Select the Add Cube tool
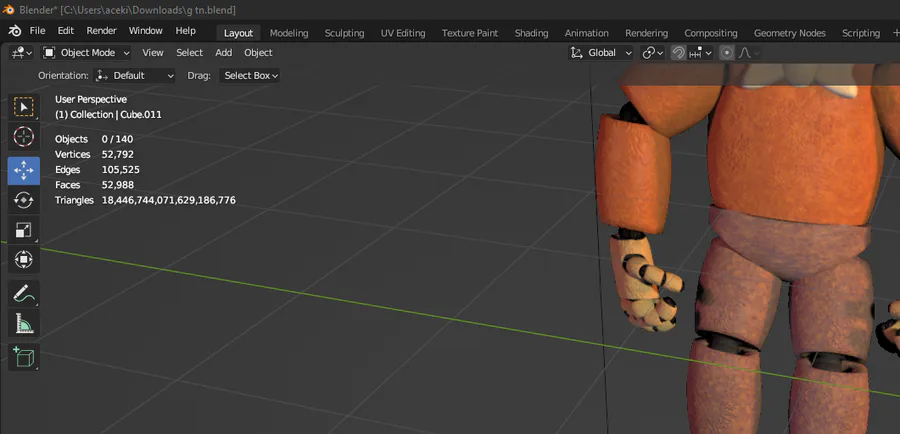 (x=24, y=357)
